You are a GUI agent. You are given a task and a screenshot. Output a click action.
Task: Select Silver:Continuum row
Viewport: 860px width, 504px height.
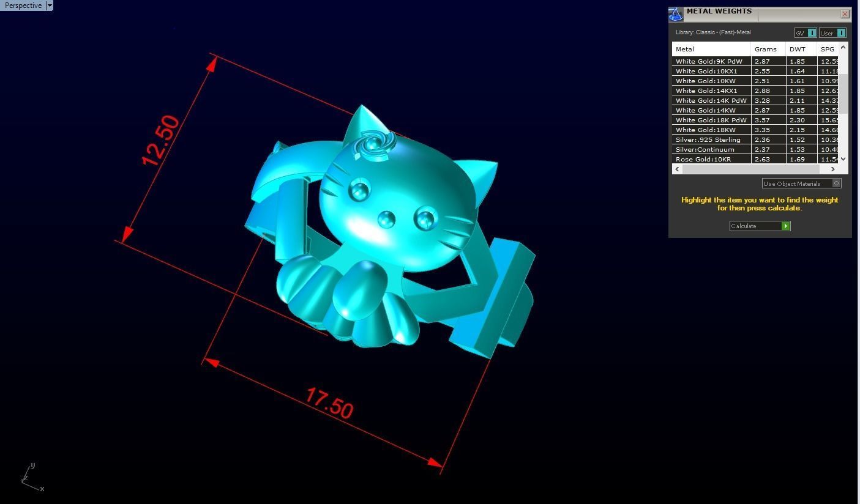tap(755, 149)
